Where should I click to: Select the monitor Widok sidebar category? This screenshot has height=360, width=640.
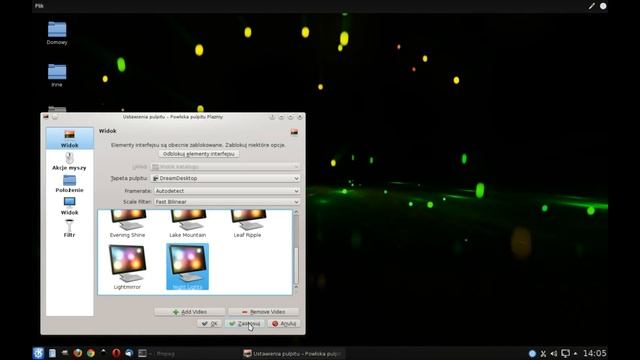coord(69,206)
